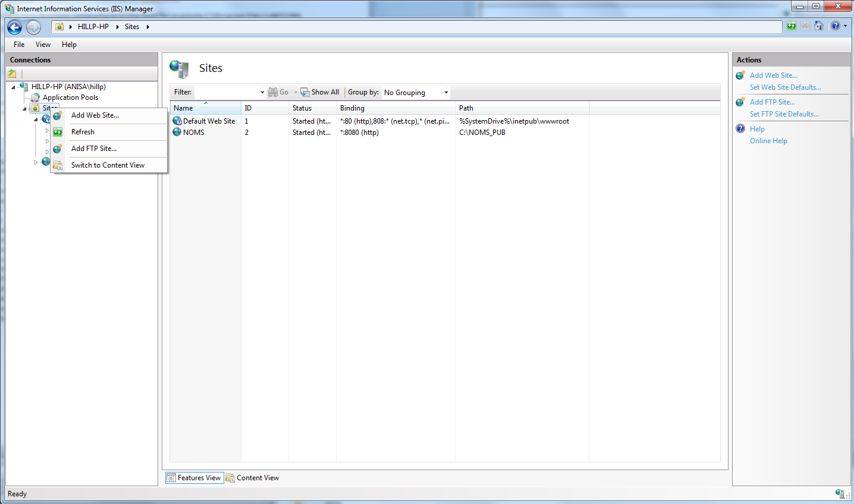Go back using the blue Back arrow
Image resolution: width=854 pixels, height=504 pixels.
point(15,27)
